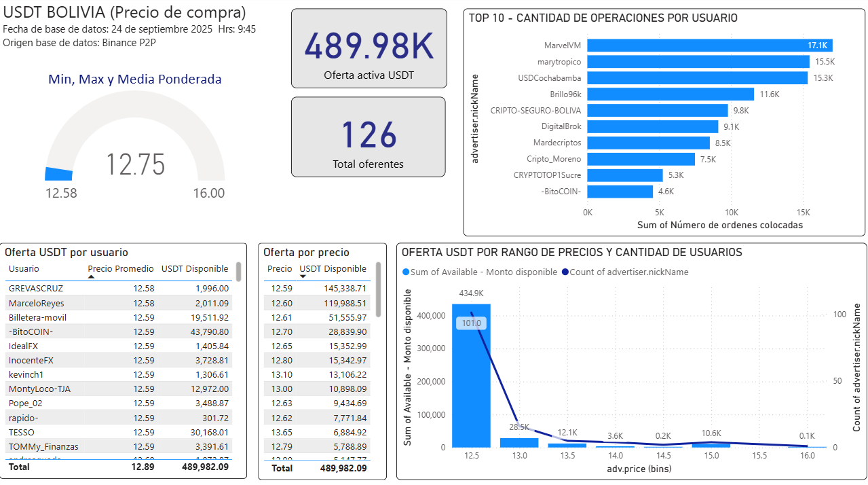Click price 13.00 row in Oferta por precio
The width and height of the screenshot is (868, 485).
(317, 389)
